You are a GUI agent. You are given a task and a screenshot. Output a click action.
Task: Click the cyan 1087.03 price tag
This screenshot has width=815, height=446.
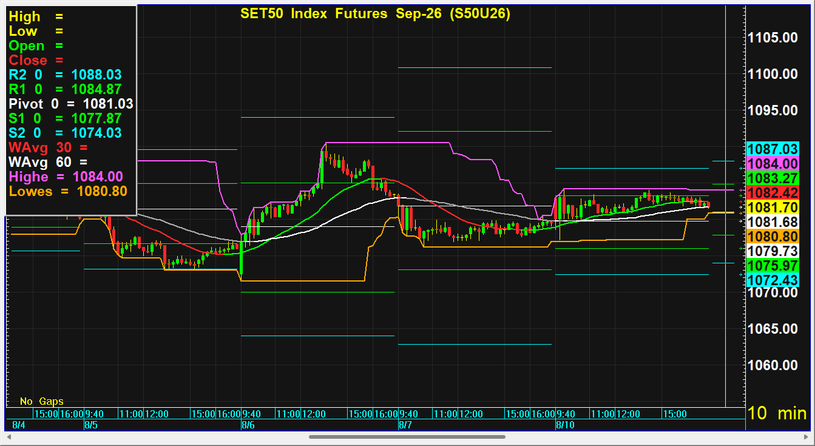click(x=772, y=149)
